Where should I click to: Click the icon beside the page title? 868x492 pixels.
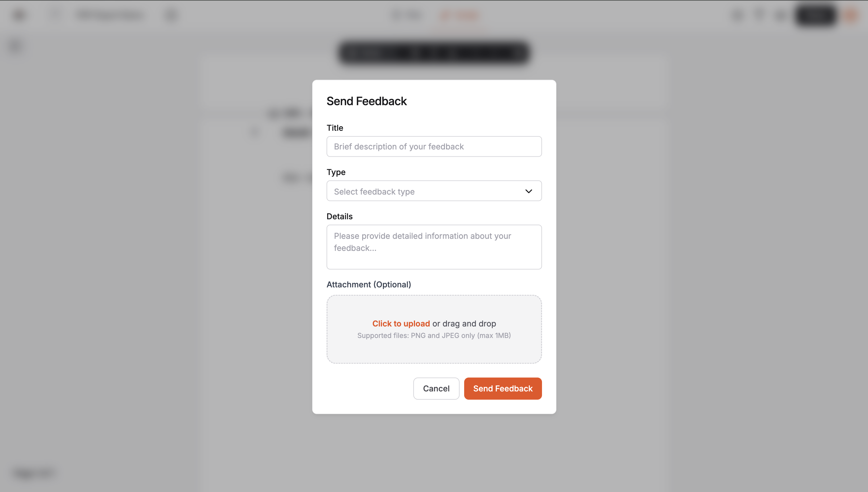point(171,15)
